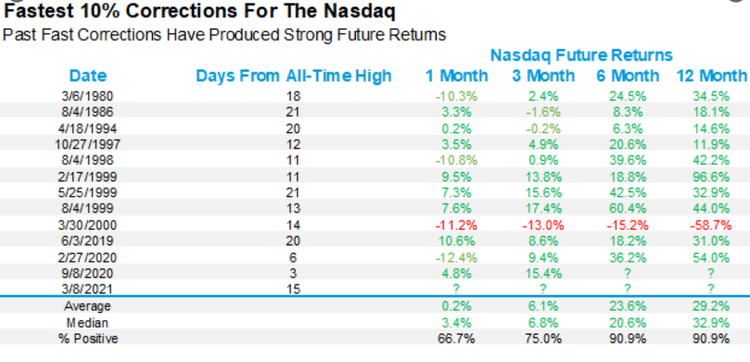Click the 3/30/2000 date row
The image size is (750, 362).
coord(375,225)
